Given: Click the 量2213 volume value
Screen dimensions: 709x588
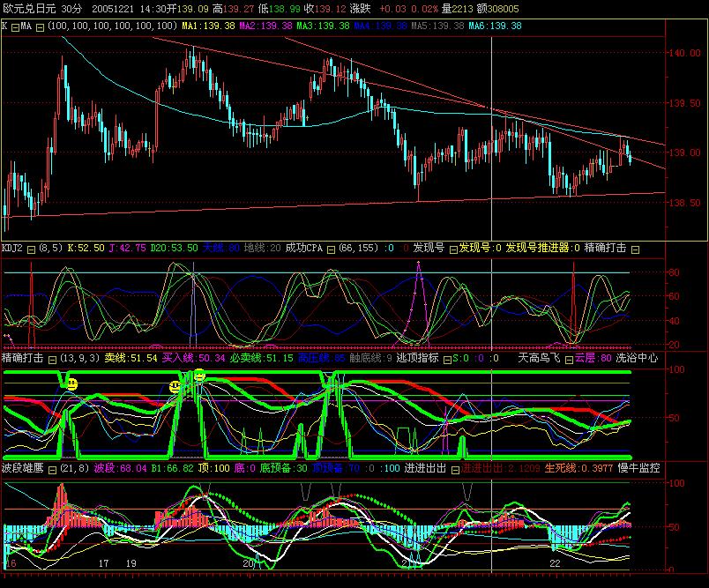Looking at the screenshot, I should click(457, 9).
